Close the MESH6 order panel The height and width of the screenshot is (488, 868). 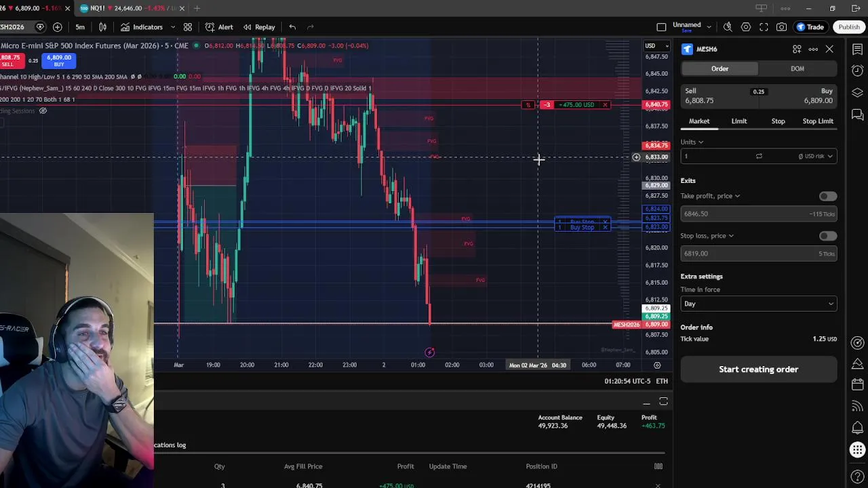pos(829,49)
